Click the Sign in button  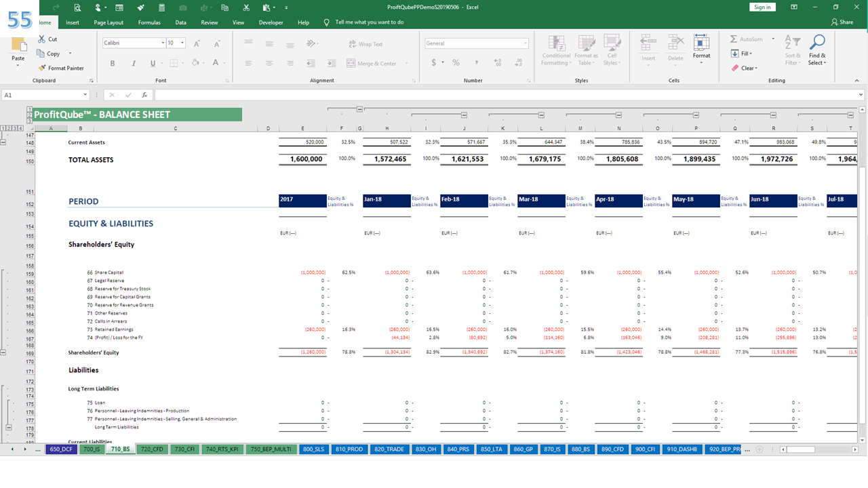[762, 7]
